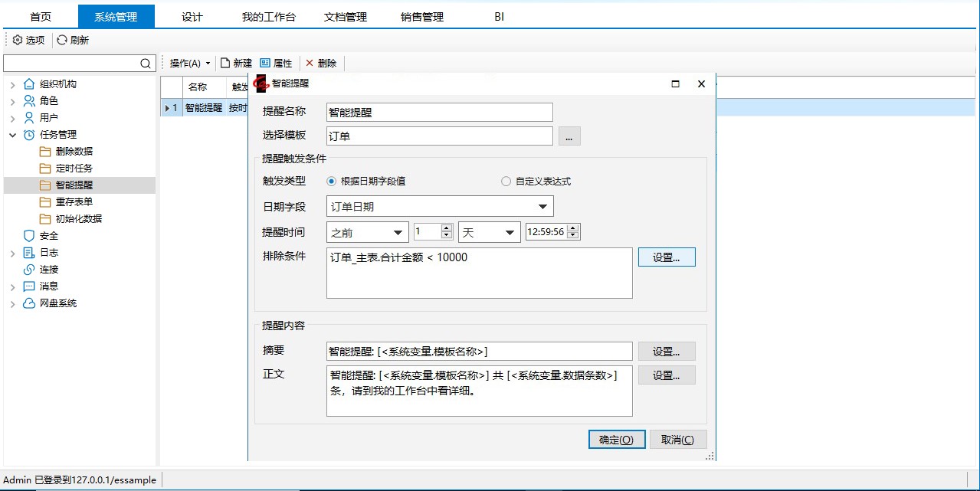Open the 天 unit dropdown
980x491 pixels.
coord(510,233)
